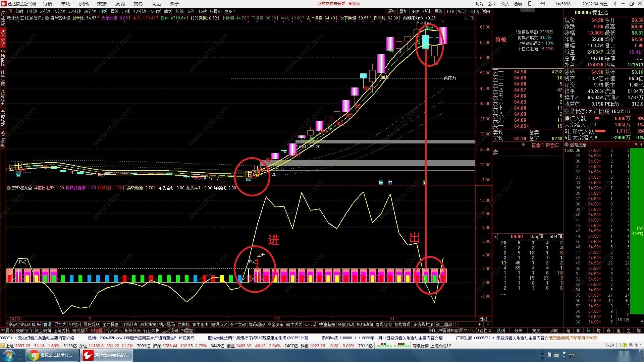This screenshot has height=362, width=644.
Task: Click 查看千档盘口 link
Action: pos(545,145)
